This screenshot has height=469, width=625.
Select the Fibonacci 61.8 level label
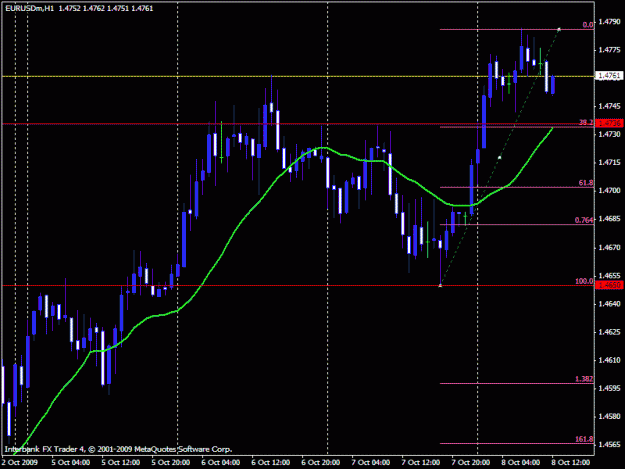[586, 183]
